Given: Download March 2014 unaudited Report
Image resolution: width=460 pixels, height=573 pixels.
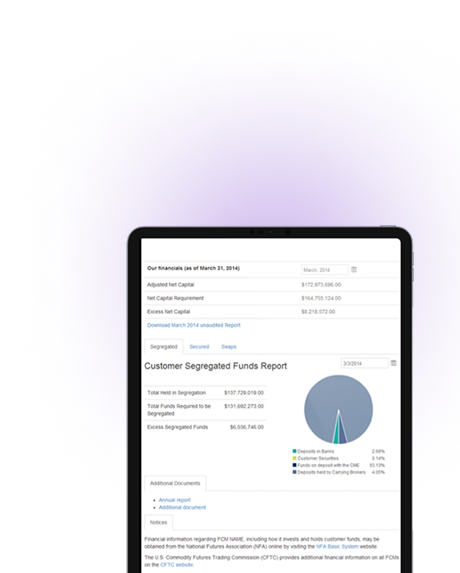Looking at the screenshot, I should pyautogui.click(x=194, y=325).
